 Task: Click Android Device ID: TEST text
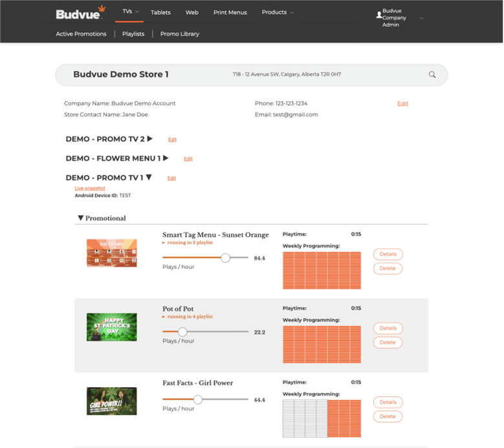click(x=103, y=195)
